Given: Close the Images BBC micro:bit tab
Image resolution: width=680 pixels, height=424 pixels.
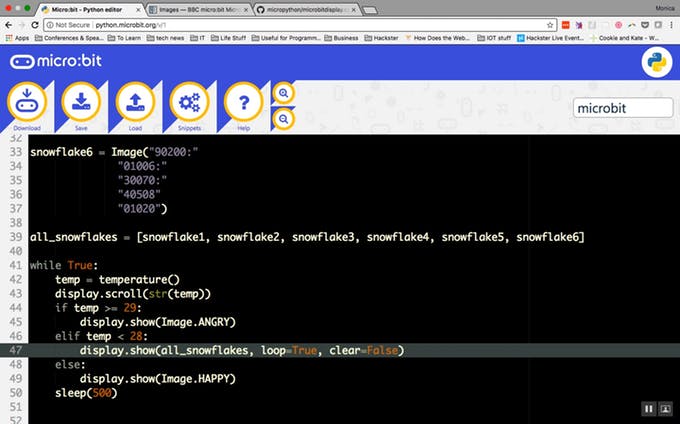Looking at the screenshot, I should (246, 10).
